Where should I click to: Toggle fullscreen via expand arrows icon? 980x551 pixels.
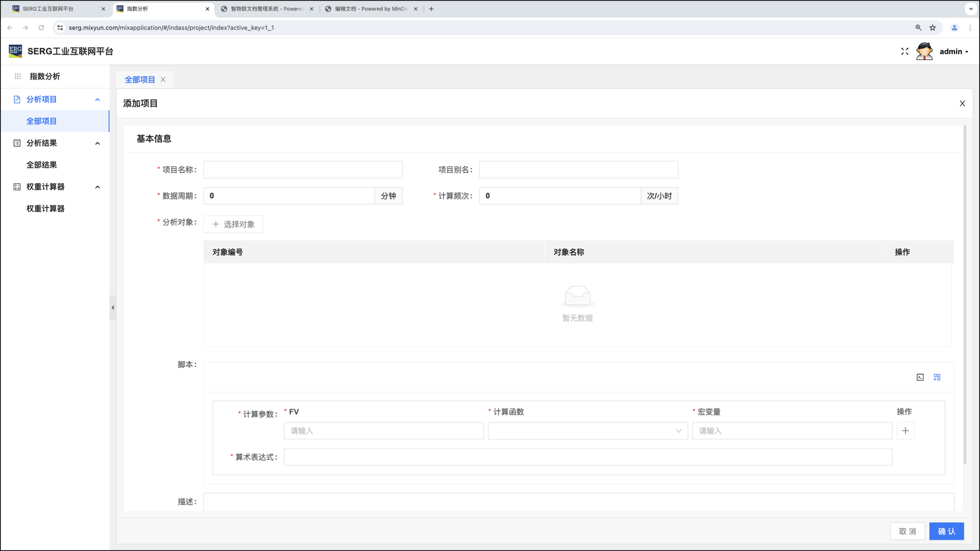[x=904, y=52]
